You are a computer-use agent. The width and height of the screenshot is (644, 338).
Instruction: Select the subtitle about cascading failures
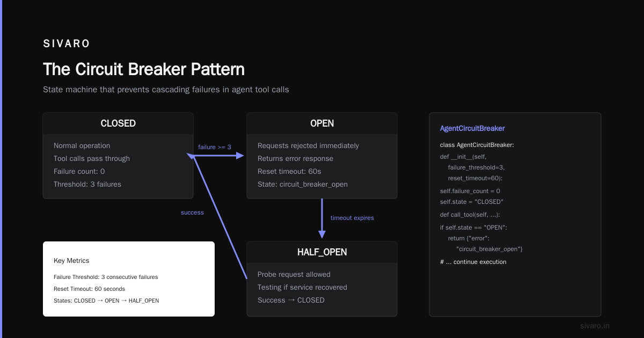point(166,90)
